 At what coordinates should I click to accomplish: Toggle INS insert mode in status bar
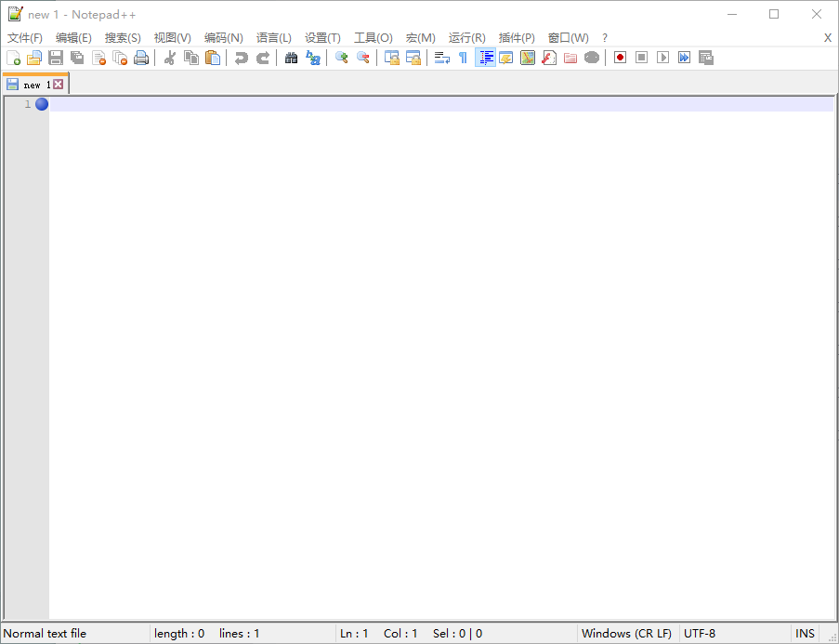point(805,634)
